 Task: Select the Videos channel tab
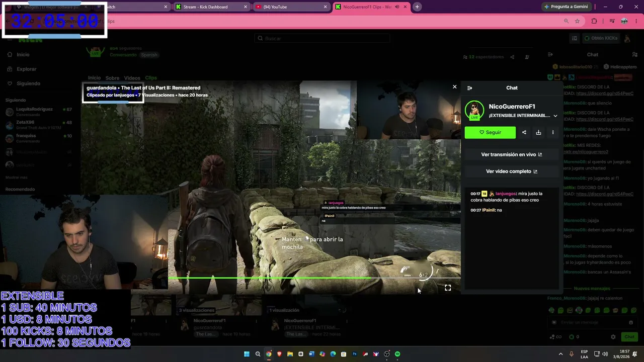click(132, 78)
